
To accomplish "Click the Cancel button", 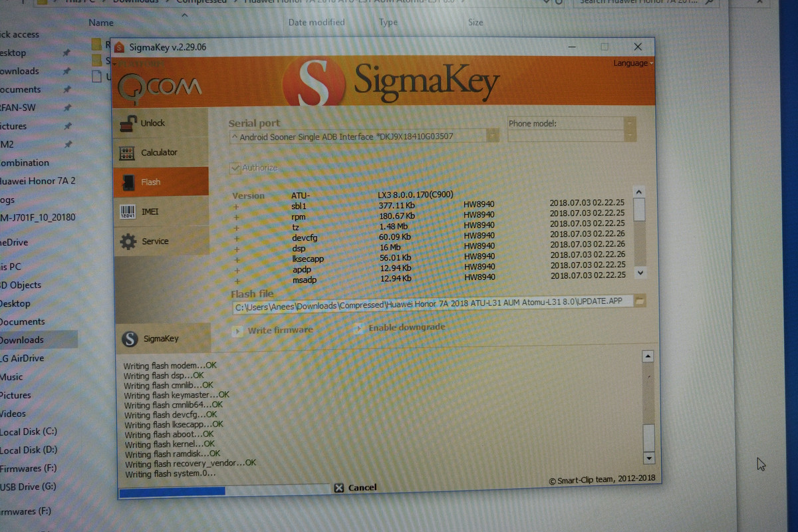I will 356,487.
